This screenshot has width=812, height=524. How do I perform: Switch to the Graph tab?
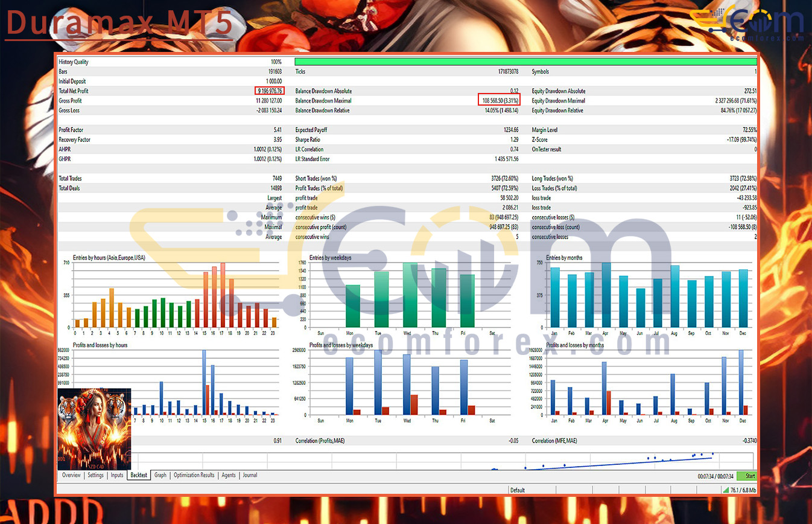click(160, 476)
